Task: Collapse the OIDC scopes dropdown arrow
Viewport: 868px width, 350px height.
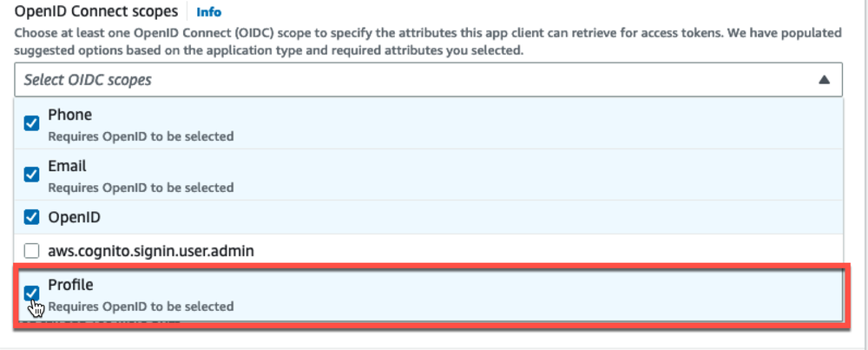Action: pyautogui.click(x=824, y=80)
